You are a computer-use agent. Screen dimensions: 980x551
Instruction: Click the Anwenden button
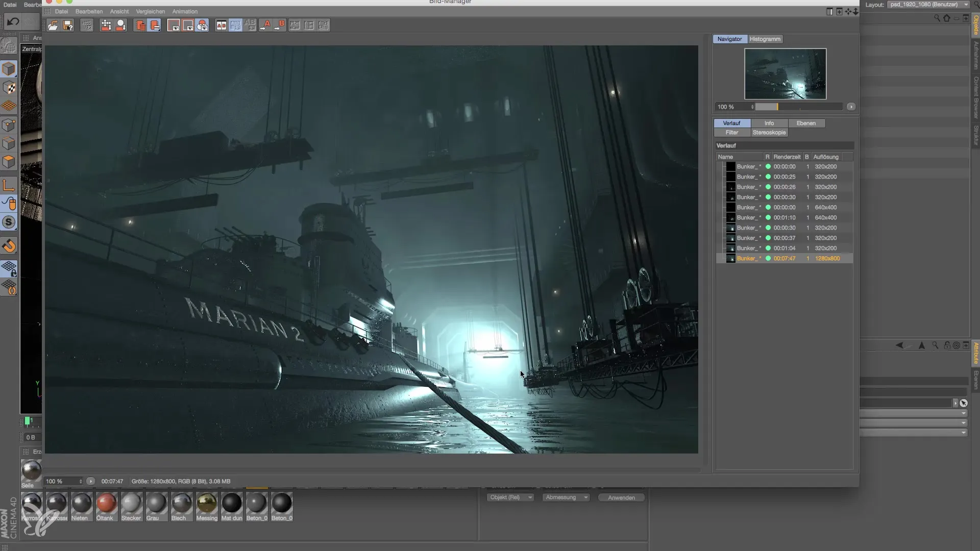[621, 497]
